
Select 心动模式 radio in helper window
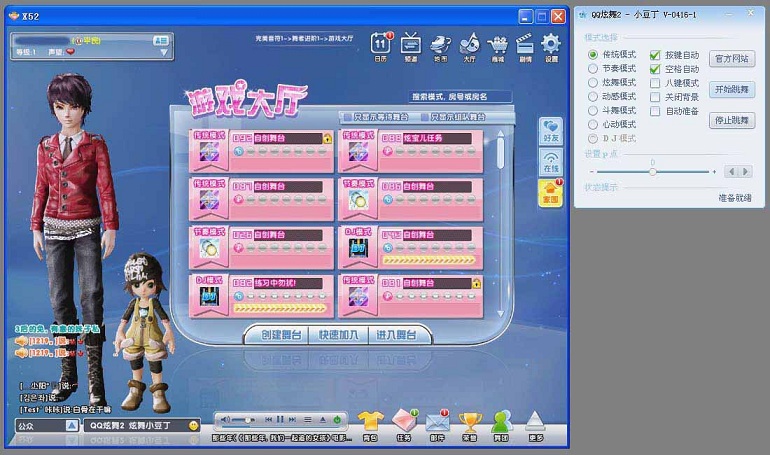(593, 124)
